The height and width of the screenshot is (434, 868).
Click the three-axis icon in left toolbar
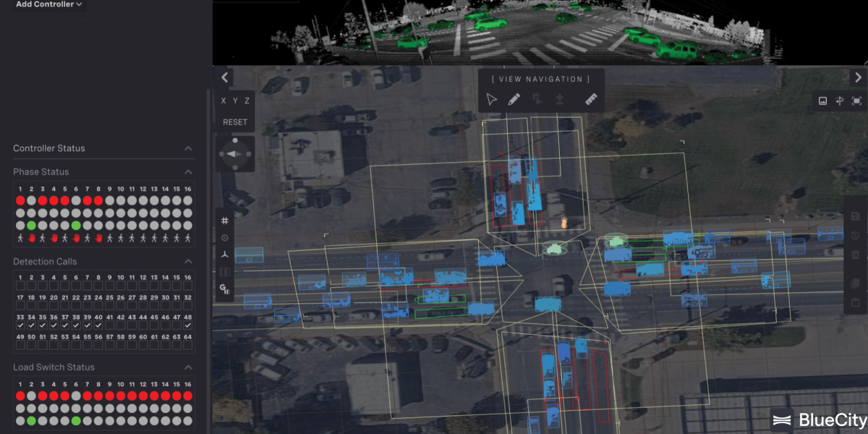[x=225, y=255]
